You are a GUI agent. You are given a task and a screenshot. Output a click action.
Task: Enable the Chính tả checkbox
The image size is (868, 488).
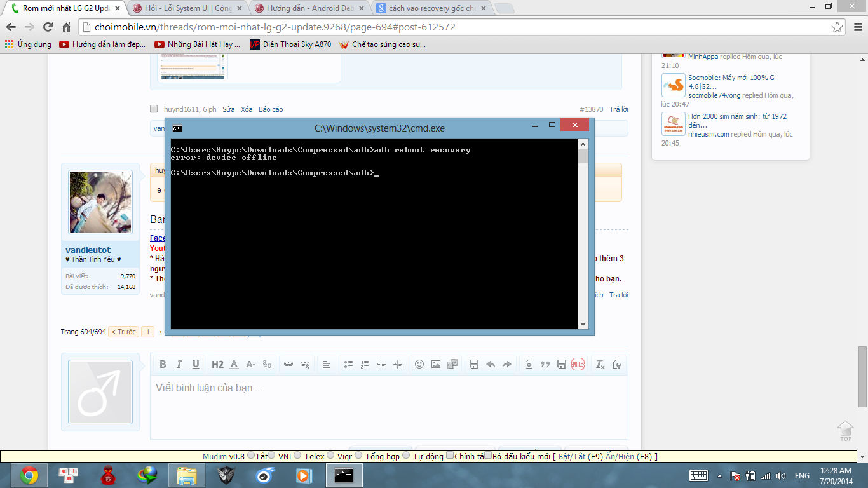pyautogui.click(x=450, y=456)
